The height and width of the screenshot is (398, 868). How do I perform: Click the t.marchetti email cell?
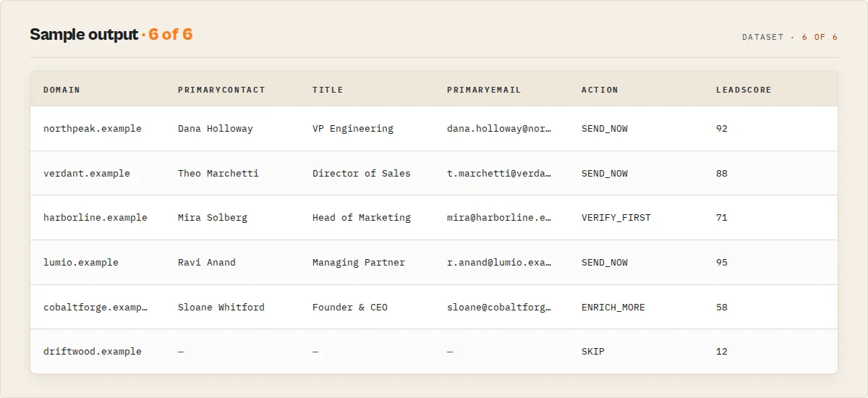pos(499,174)
